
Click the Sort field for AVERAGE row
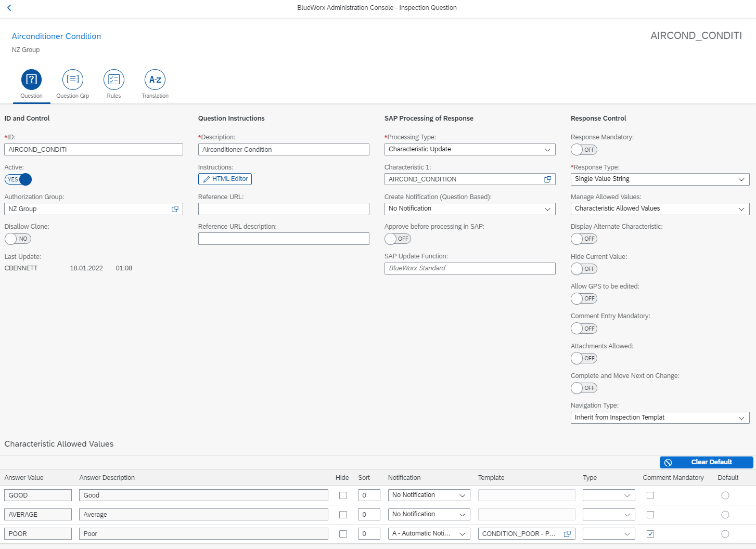(x=369, y=514)
